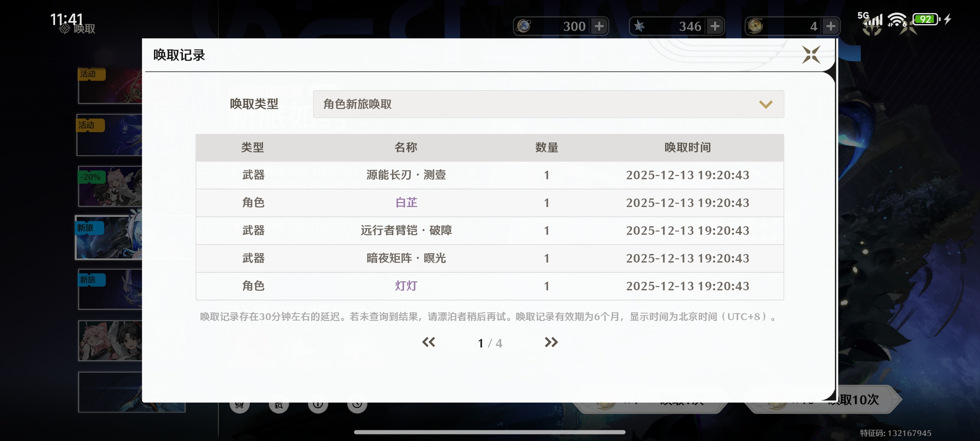Select the first 活动 banner on left
Screen dimensions: 980x441
pyautogui.click(x=109, y=86)
